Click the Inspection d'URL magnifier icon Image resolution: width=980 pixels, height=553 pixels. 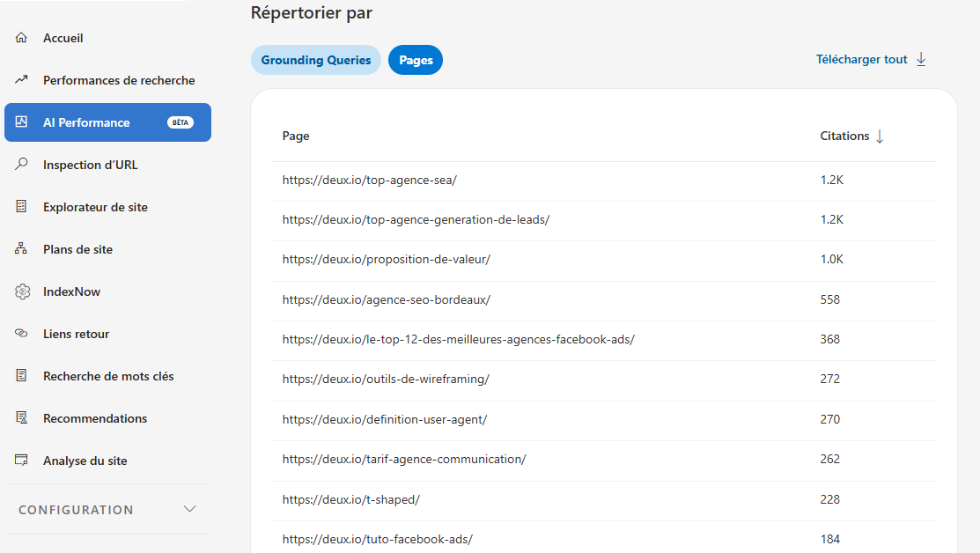click(x=22, y=165)
